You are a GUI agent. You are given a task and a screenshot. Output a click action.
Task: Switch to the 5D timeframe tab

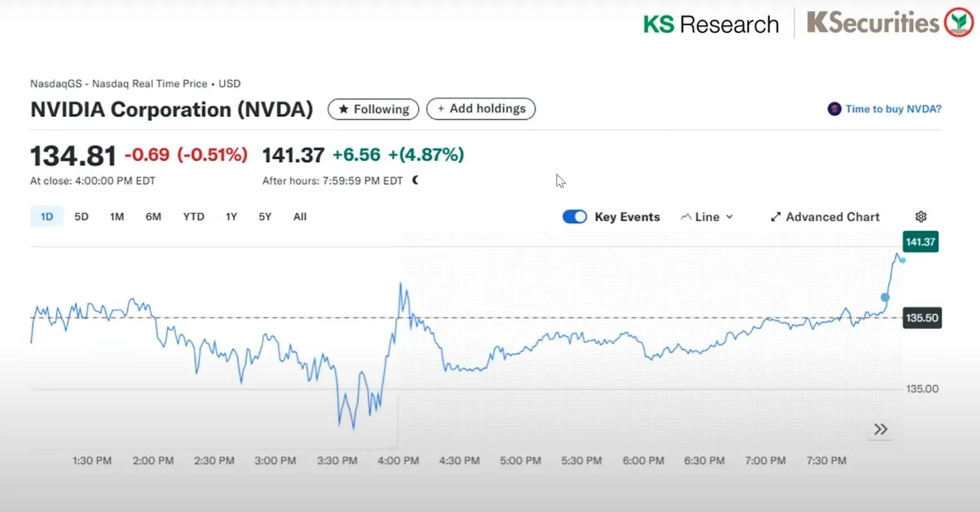81,216
